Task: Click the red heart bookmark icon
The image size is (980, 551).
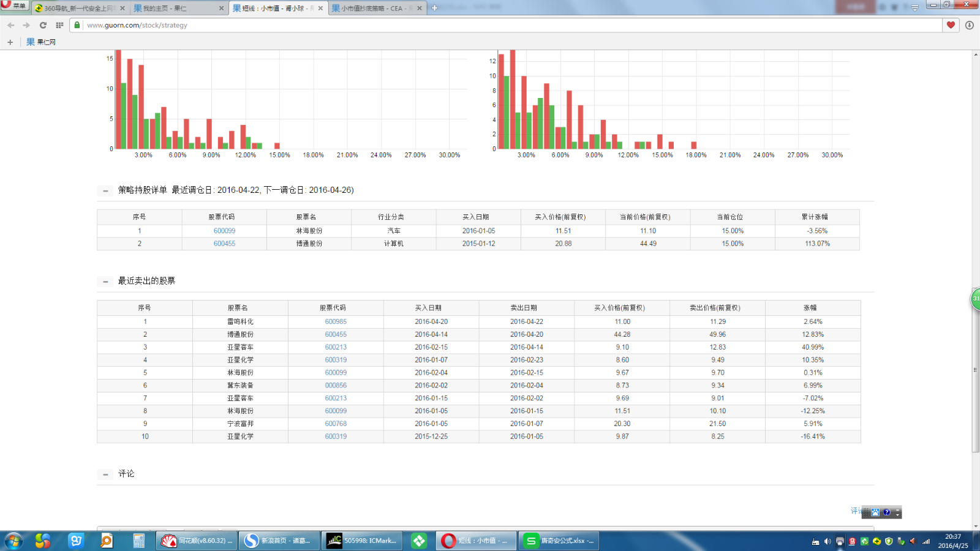Action: coord(951,25)
